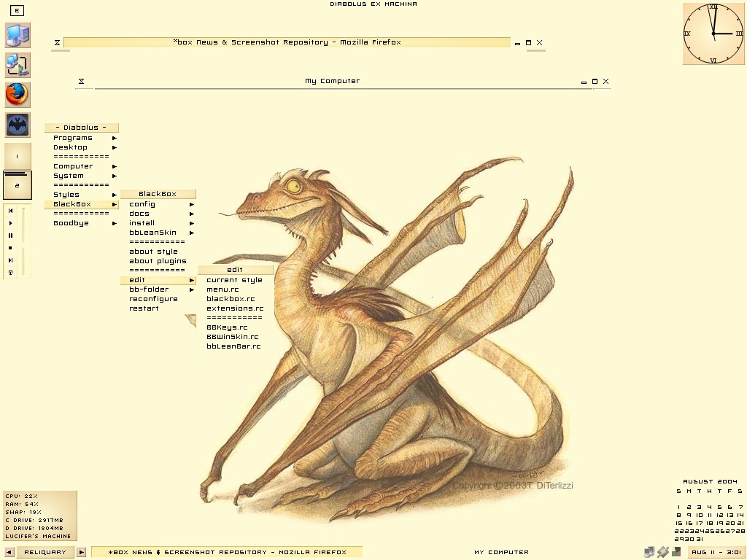Image resolution: width=747 pixels, height=560 pixels.
Task: Launch Firefox from the sidebar
Action: pos(18,94)
